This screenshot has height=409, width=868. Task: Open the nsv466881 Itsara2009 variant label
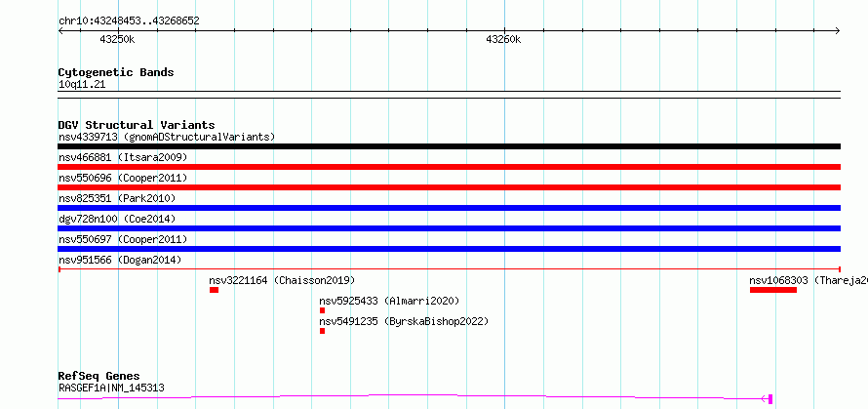click(x=123, y=157)
